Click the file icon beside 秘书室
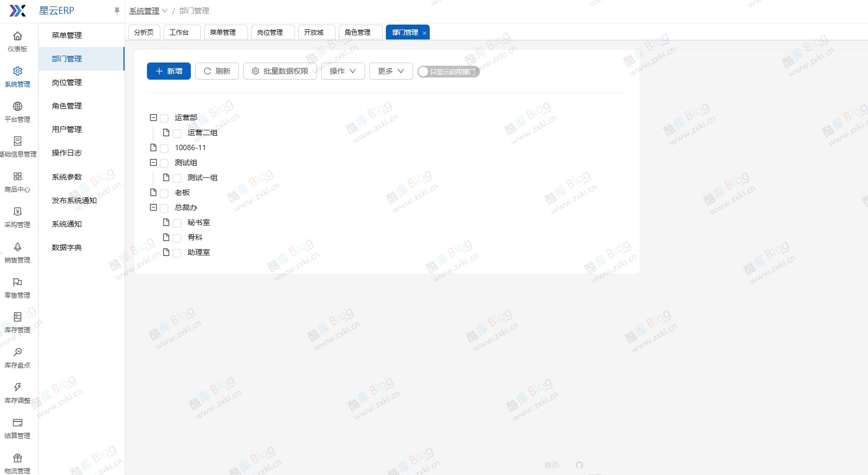This screenshot has width=868, height=475. (166, 222)
